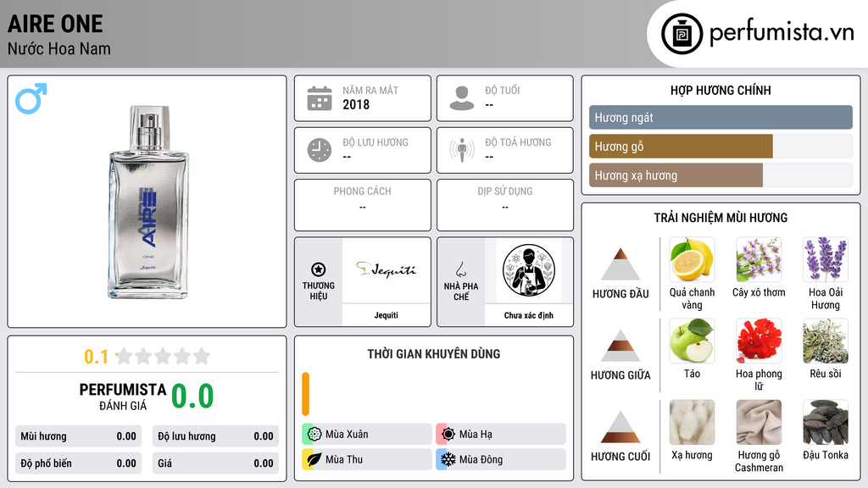The height and width of the screenshot is (488, 868).
Task: Click the calendar icon for release year
Action: [320, 98]
